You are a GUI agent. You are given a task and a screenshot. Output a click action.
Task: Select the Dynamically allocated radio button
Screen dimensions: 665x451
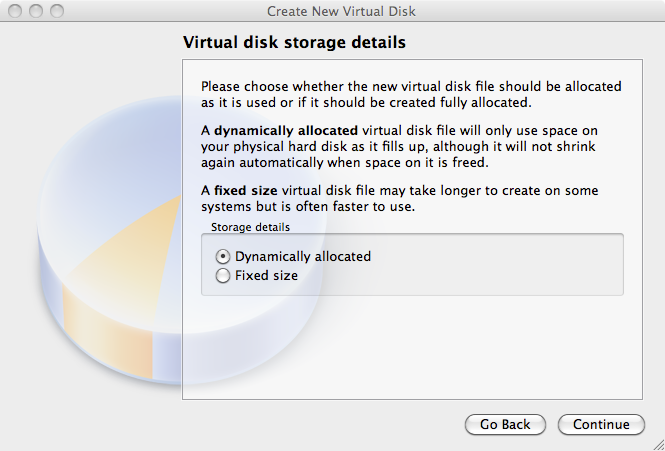(x=223, y=257)
